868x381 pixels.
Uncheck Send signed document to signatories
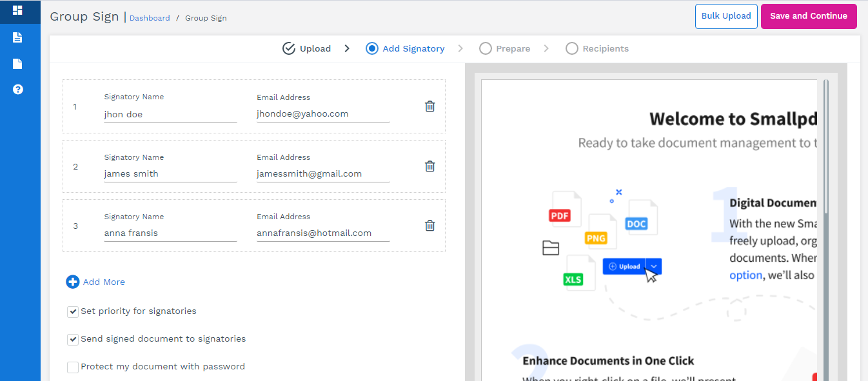[73, 339]
